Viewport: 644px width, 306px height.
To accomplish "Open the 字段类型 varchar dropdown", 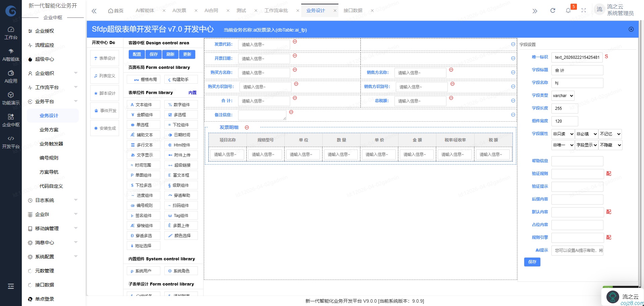I will pyautogui.click(x=562, y=96).
